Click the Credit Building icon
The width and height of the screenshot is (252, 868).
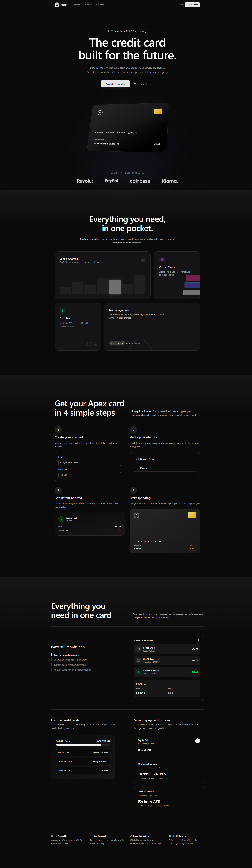(170, 836)
